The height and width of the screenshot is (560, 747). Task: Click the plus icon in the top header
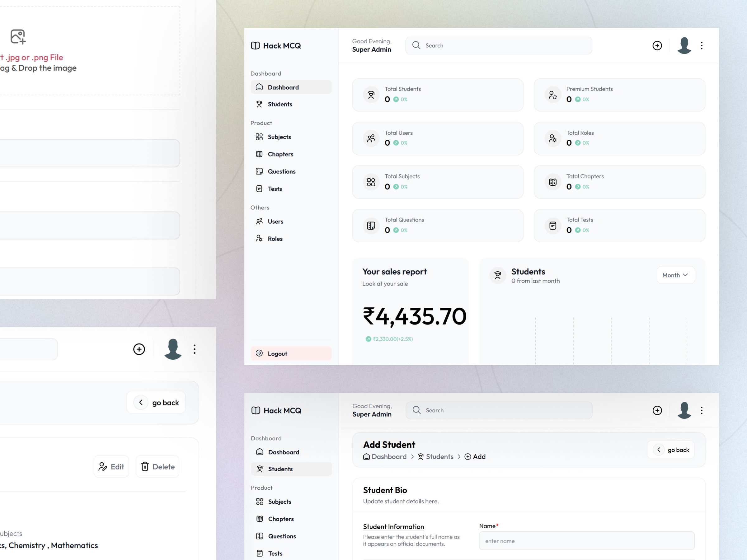point(657,45)
